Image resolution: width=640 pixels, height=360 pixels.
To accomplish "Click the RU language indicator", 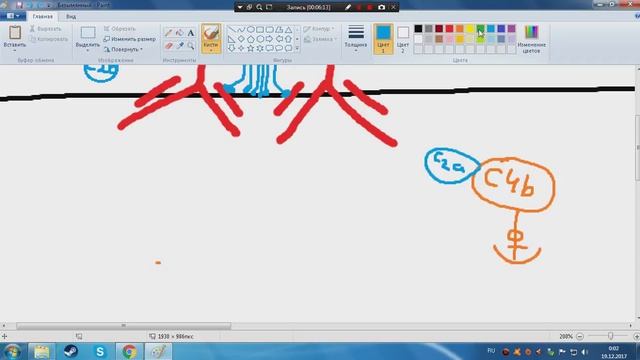I will click(491, 351).
